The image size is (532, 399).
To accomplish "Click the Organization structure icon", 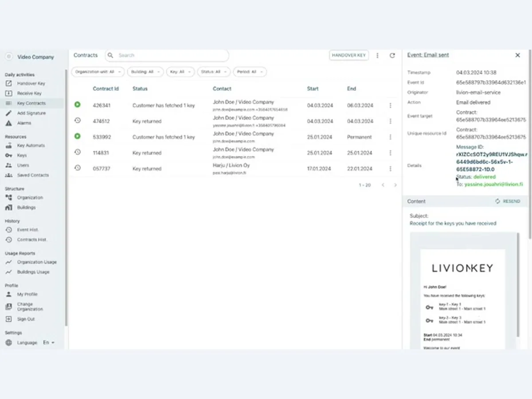I will click(8, 197).
